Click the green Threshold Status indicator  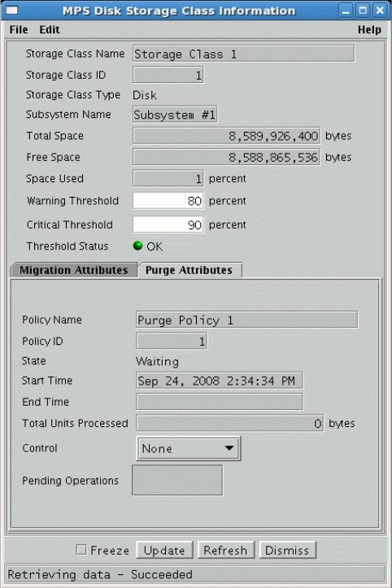click(x=137, y=246)
